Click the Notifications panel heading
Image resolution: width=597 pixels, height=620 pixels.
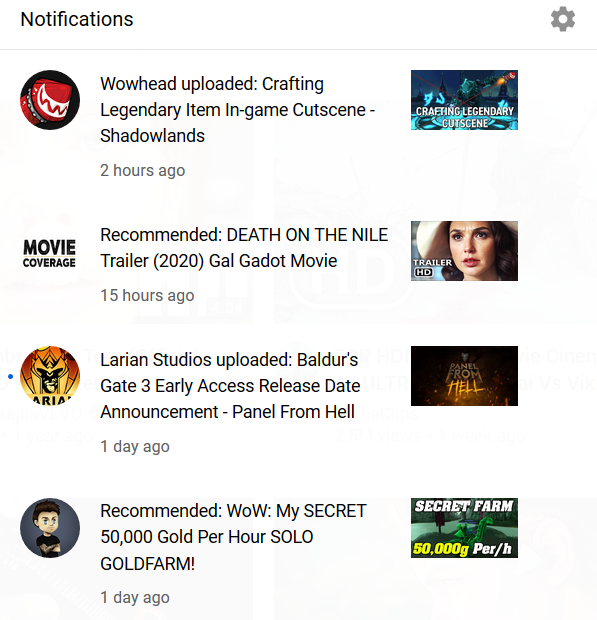(77, 19)
